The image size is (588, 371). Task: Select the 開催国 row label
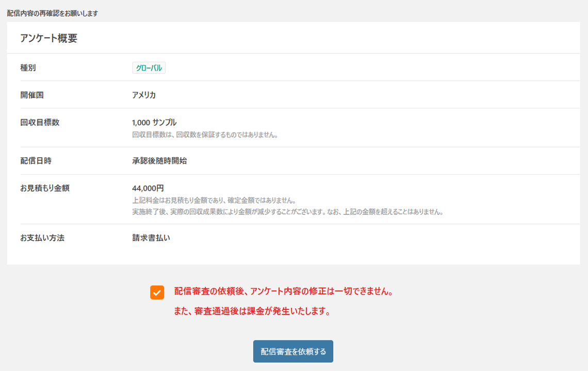click(x=32, y=95)
